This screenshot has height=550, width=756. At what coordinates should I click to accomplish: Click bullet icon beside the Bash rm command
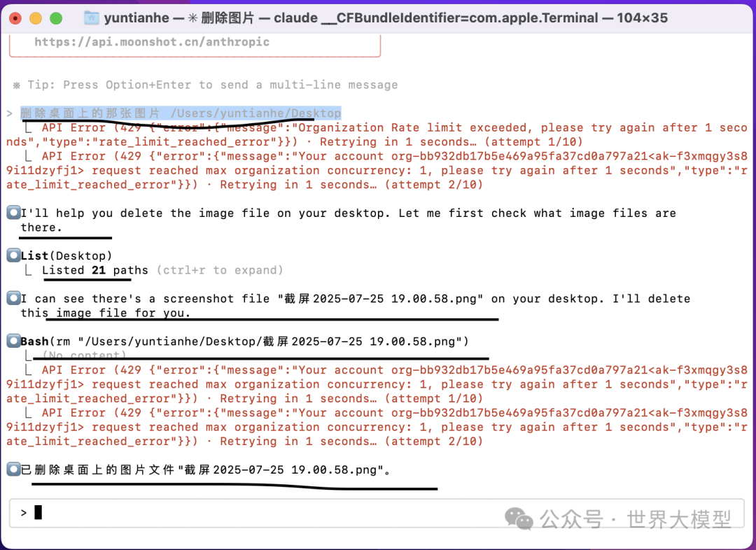click(13, 341)
